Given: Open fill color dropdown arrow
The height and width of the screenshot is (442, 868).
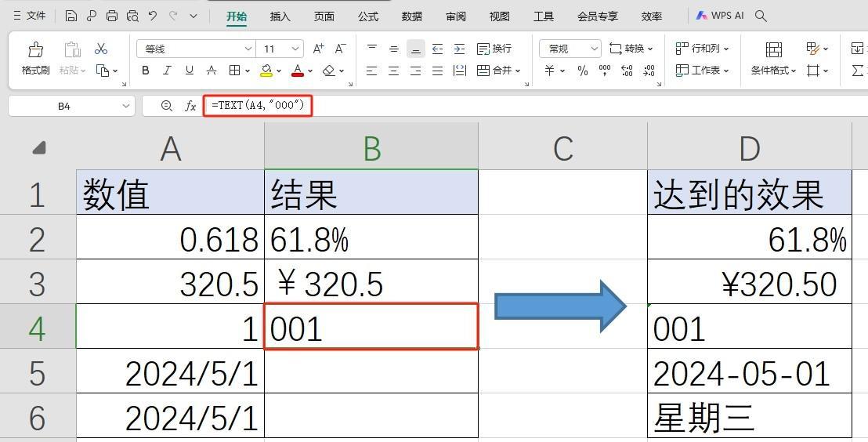Looking at the screenshot, I should pyautogui.click(x=279, y=71).
